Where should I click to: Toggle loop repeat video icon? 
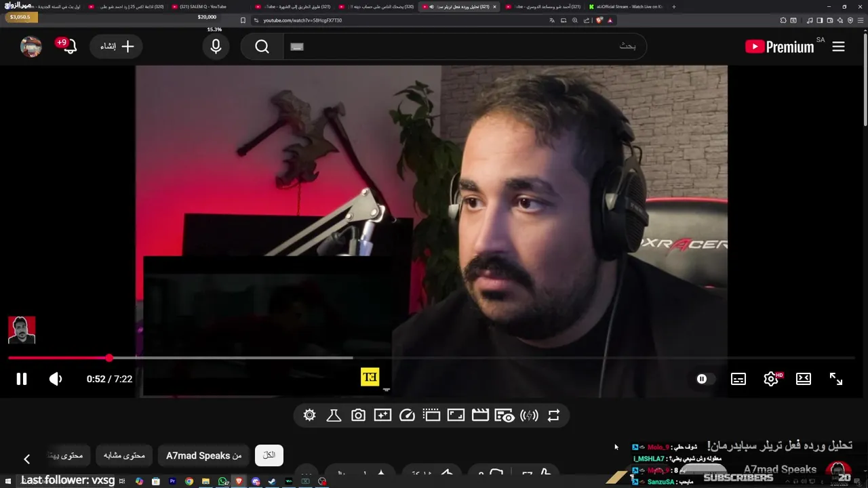553,415
